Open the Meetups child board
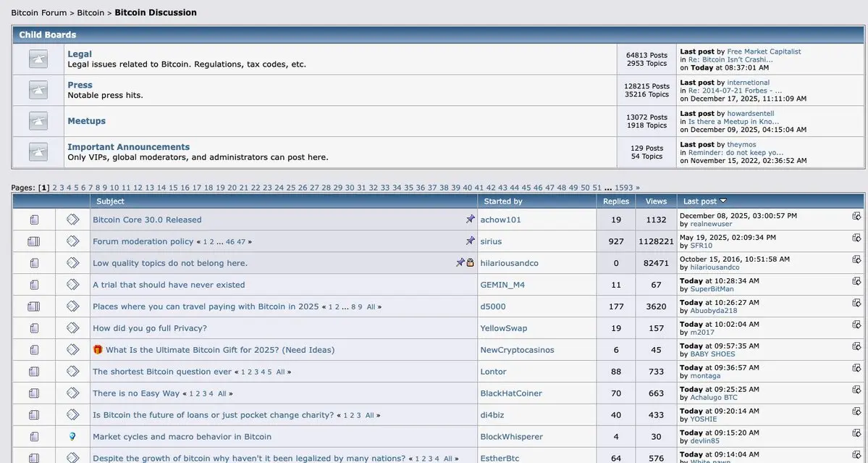 tap(86, 121)
